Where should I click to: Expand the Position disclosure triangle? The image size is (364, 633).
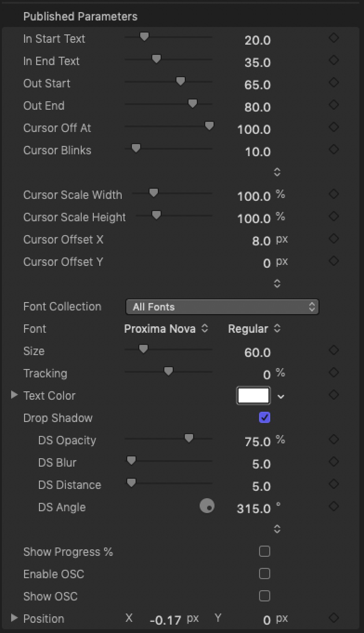point(14,618)
